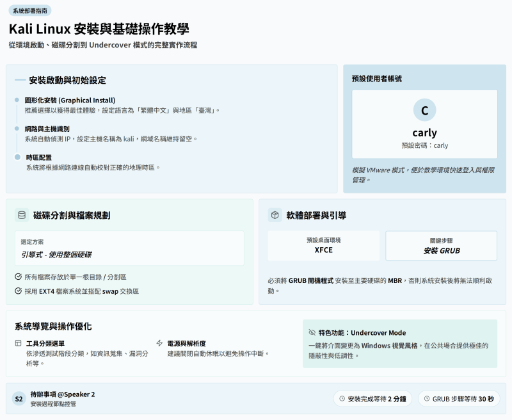512x420 pixels.
Task: Click the timeline dot for 網路與主機識別
Action: click(x=17, y=129)
